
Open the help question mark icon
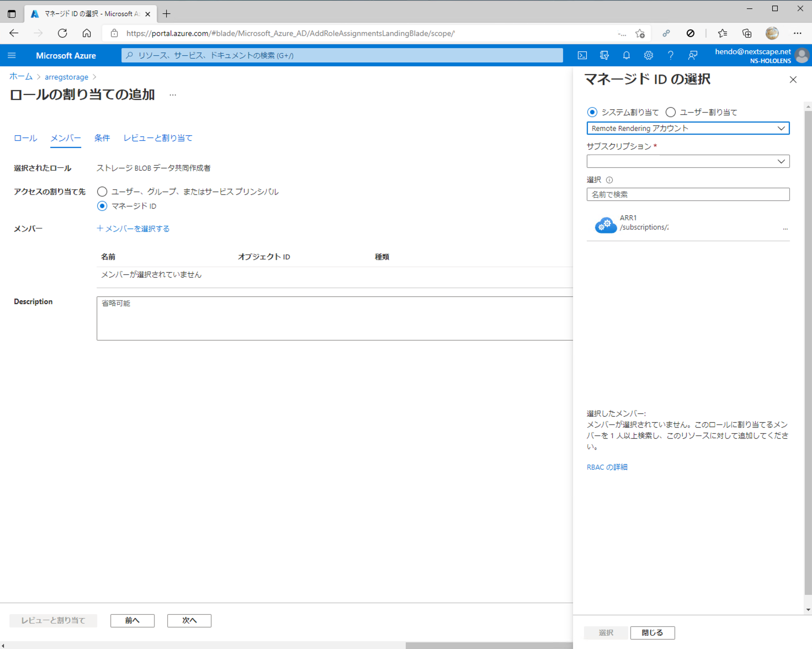tap(671, 55)
